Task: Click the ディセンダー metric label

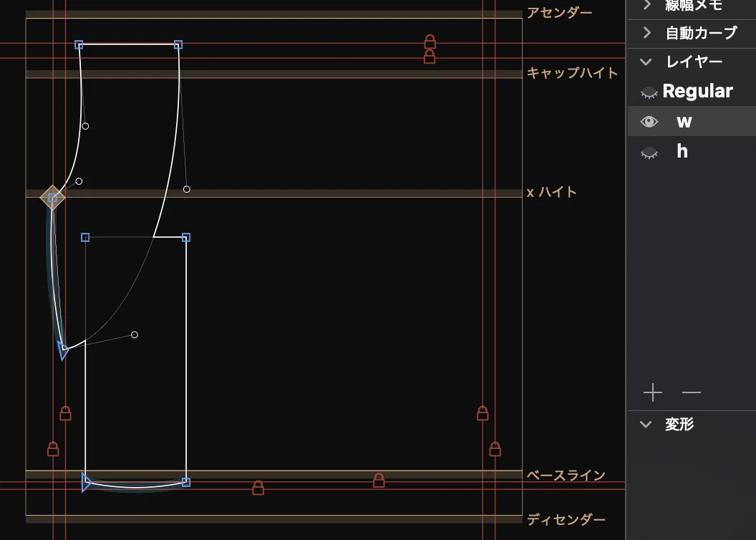Action: pos(566,519)
